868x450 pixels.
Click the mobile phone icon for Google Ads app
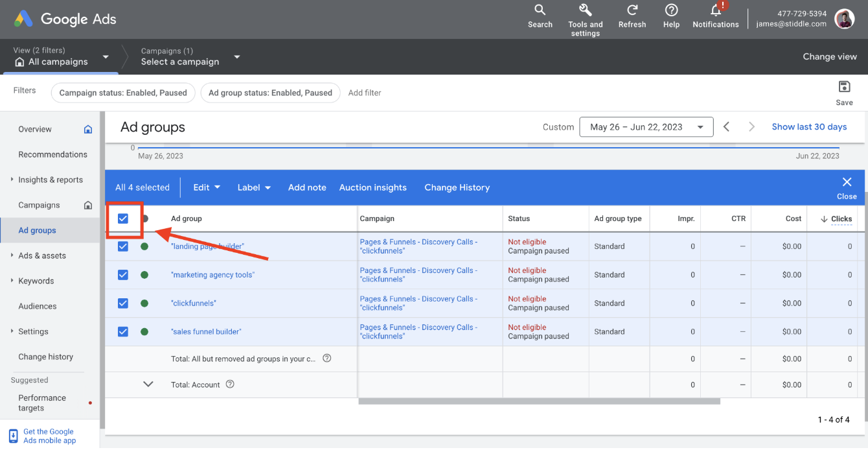pos(13,436)
